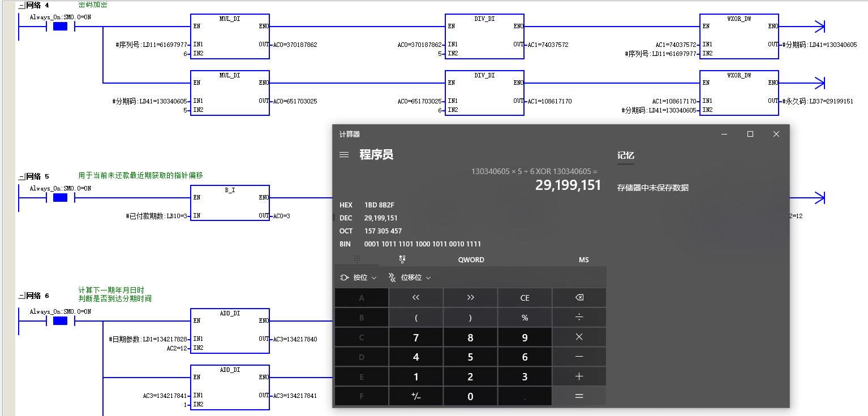Click digit 7 on calculator

tap(416, 337)
